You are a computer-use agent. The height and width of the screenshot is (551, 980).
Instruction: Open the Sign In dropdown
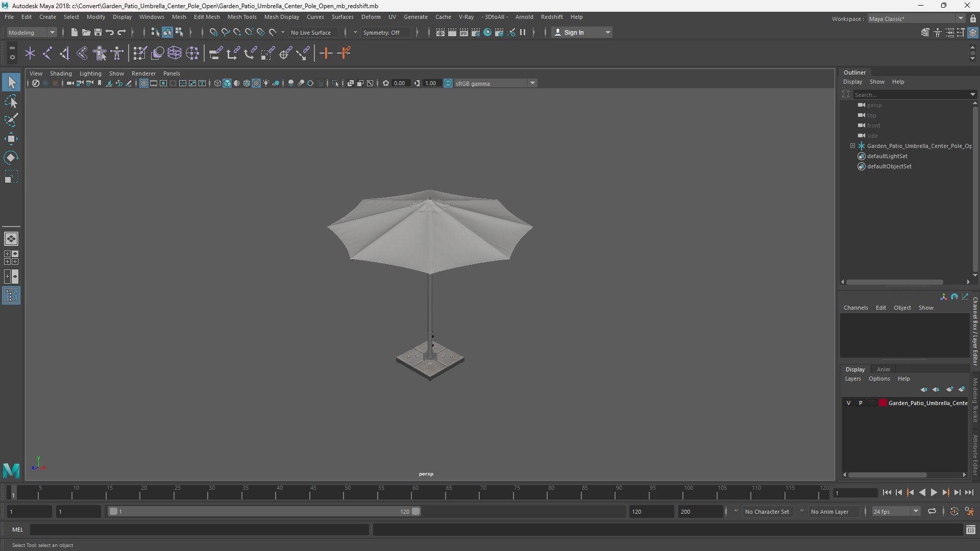pos(582,32)
